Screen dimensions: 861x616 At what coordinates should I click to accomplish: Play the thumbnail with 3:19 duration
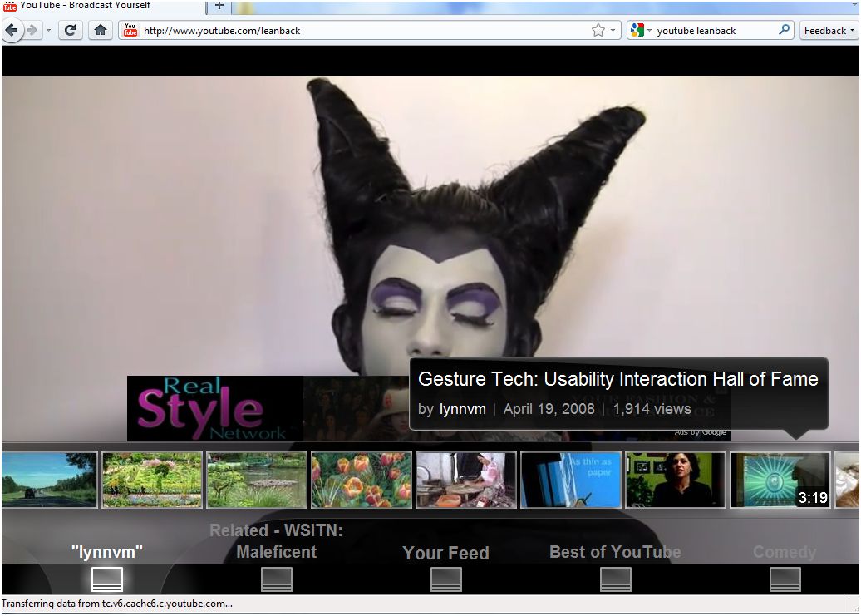780,480
